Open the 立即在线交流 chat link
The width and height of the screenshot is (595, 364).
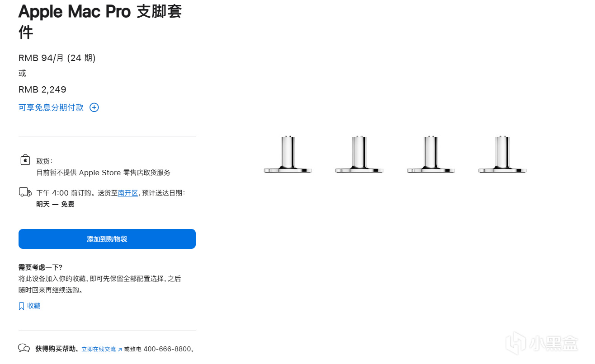(x=99, y=349)
